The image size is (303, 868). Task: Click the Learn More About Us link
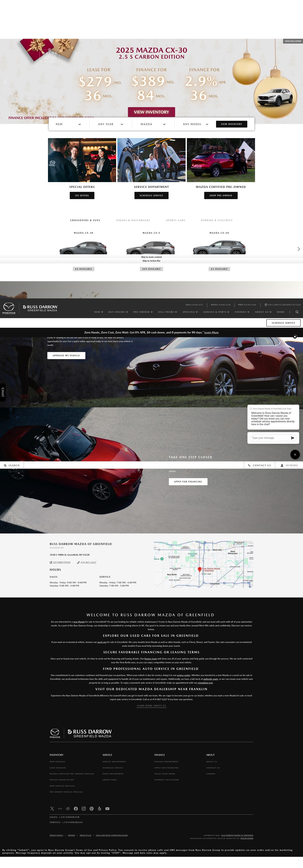point(151,706)
